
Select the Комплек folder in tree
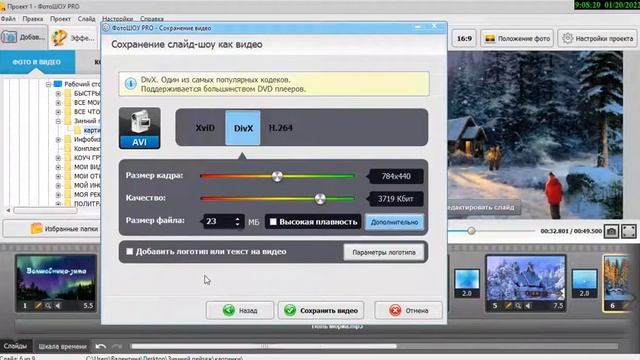point(87,149)
